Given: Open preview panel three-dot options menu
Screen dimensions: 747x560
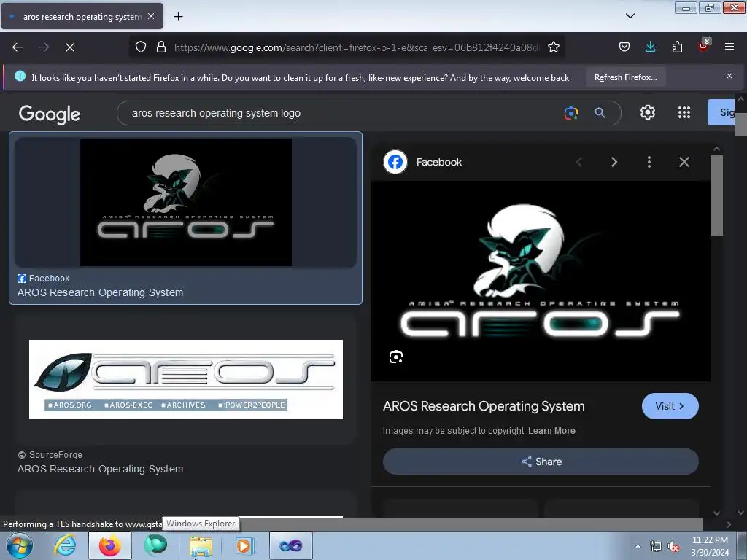Looking at the screenshot, I should point(649,162).
